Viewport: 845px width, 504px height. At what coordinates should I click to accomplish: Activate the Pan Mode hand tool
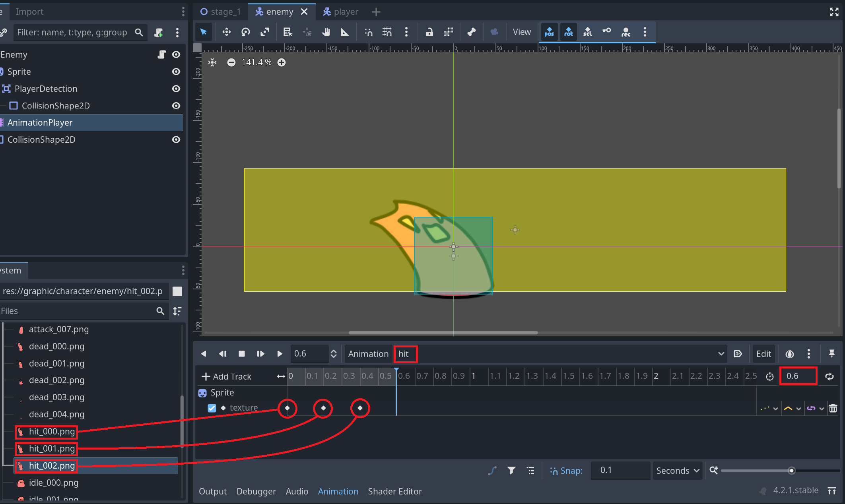(326, 32)
